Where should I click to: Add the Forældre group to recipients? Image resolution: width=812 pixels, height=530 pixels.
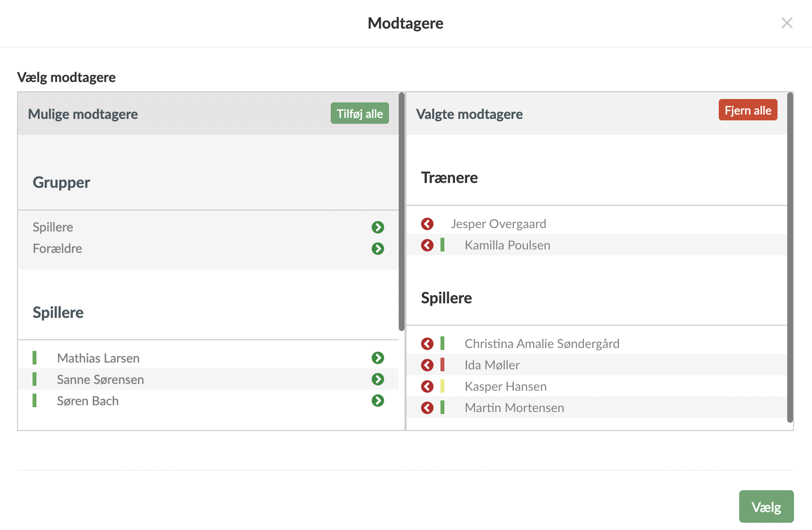378,248
